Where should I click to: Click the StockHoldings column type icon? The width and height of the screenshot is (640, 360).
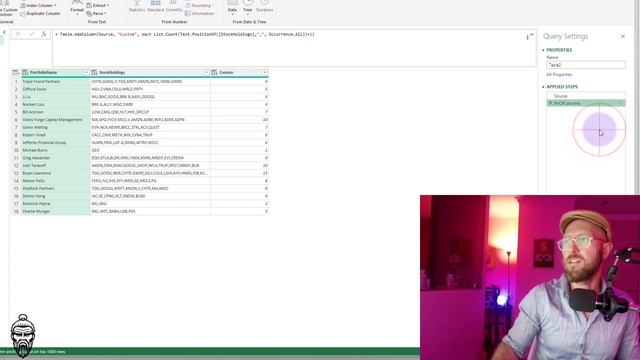pyautogui.click(x=94, y=72)
